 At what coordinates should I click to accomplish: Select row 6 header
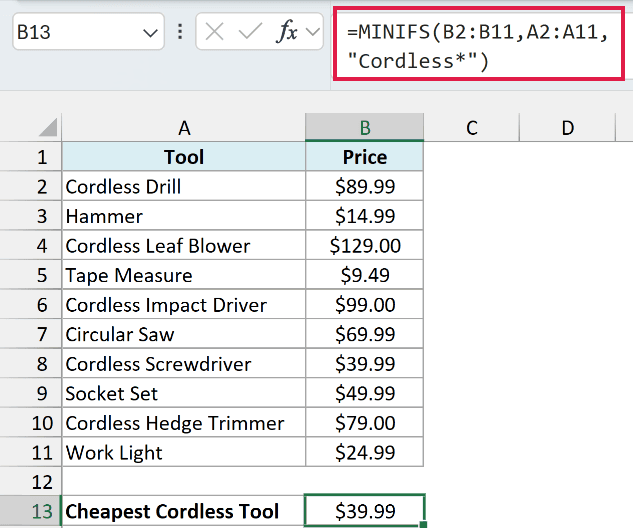pyautogui.click(x=31, y=304)
